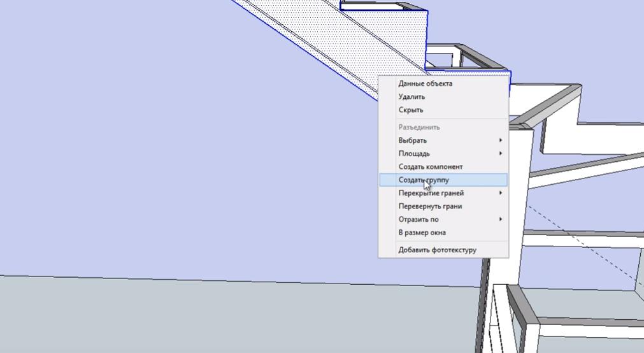This screenshot has width=644, height=353.
Task: Click the greyed-out Разъединить entry
Action: (x=419, y=127)
